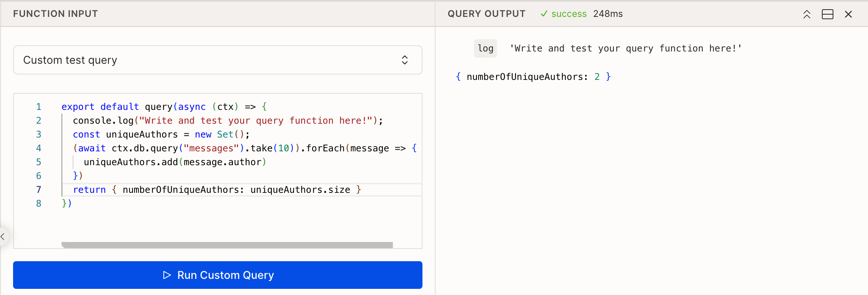Click the left collapse arrow at panel edge
Screen dimensions: 868x295
coord(3,237)
